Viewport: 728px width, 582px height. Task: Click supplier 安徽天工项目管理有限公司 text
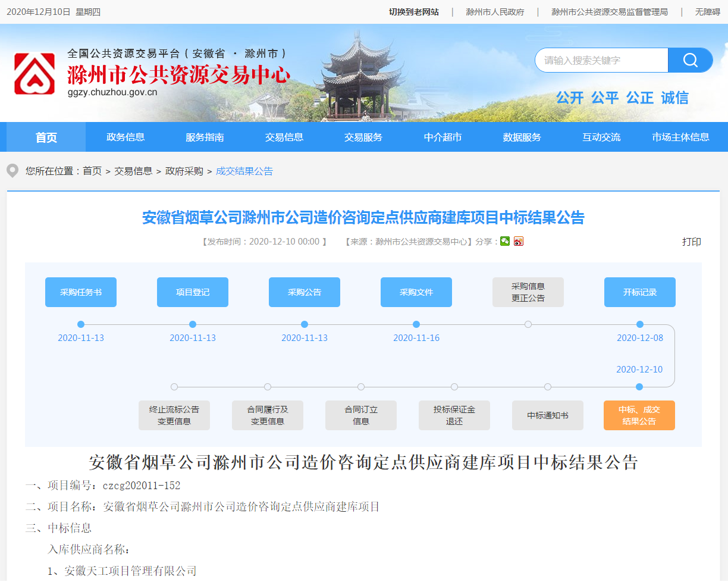131,571
